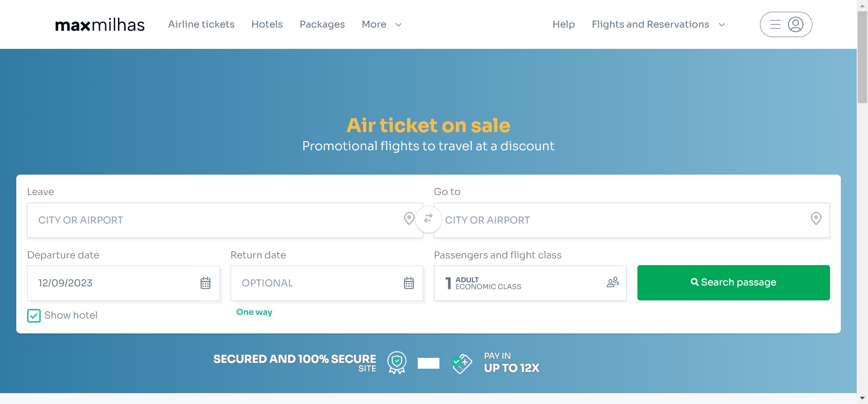Click the Leave city or airport field
This screenshot has height=404, width=868.
tap(212, 220)
